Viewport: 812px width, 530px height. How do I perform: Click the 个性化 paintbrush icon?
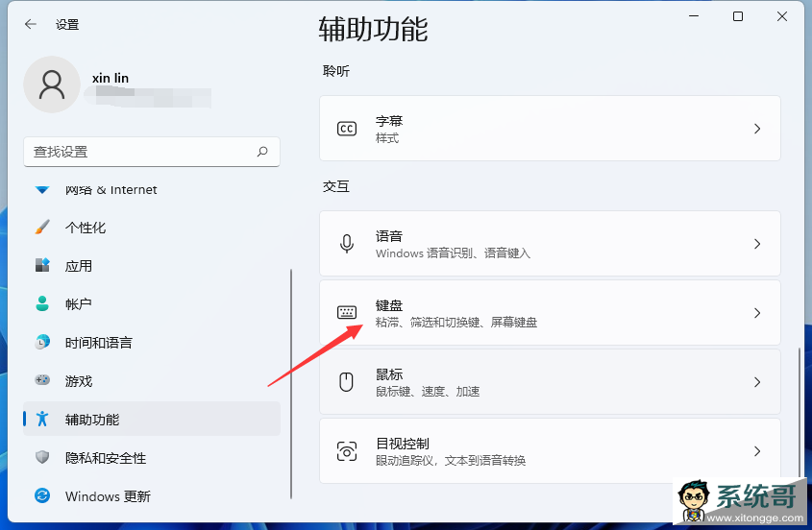[42, 227]
